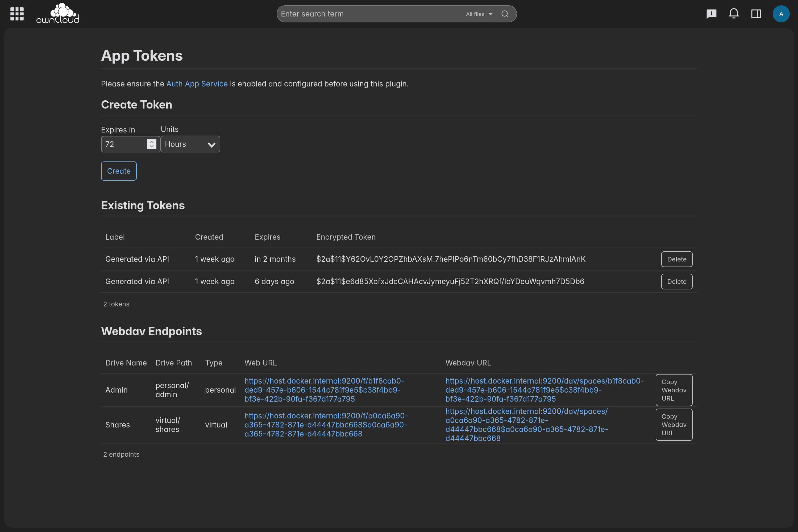The image size is (798, 532).
Task: Open the Units Hours dropdown
Action: (190, 144)
